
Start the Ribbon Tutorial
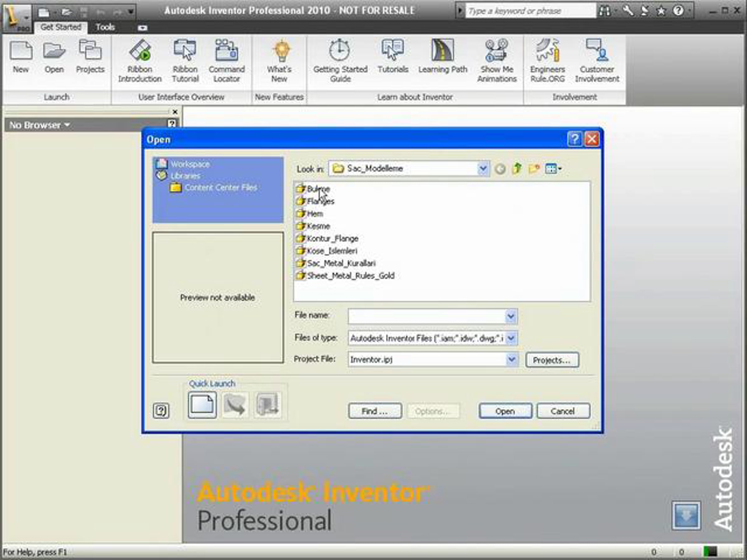[x=185, y=61]
